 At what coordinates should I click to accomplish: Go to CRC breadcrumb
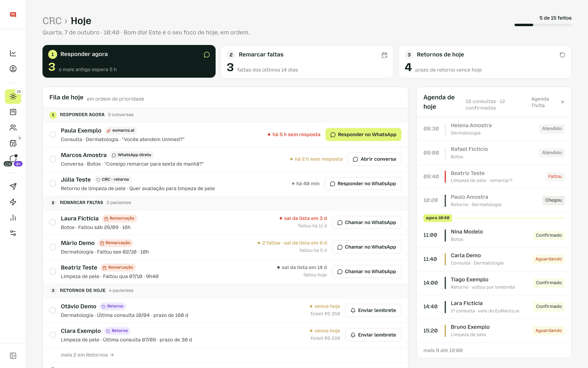tap(52, 21)
